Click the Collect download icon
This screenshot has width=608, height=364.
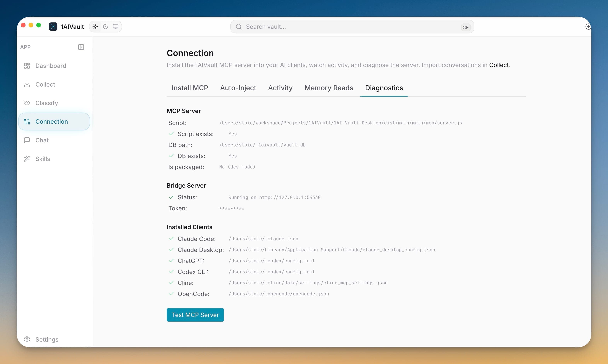27,84
